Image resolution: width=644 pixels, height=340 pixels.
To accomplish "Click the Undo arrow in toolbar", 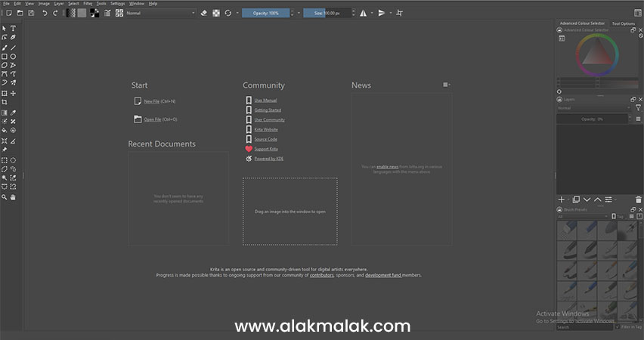I will (45, 13).
